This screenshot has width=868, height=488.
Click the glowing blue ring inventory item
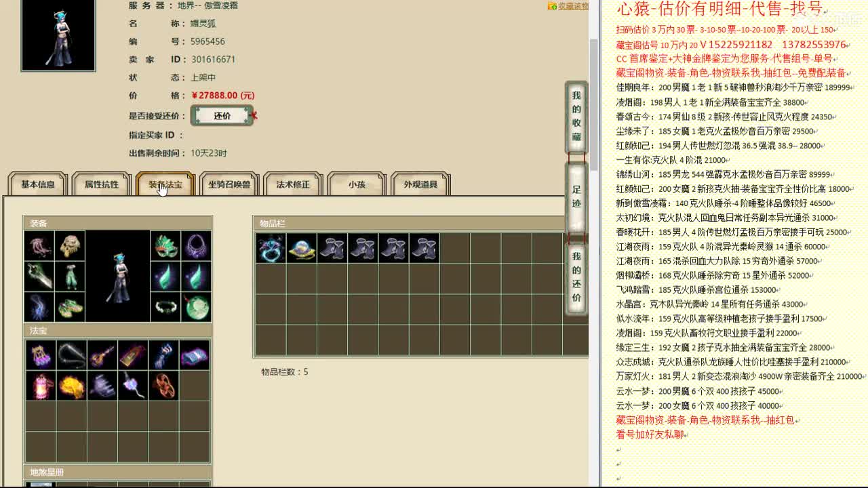point(271,248)
